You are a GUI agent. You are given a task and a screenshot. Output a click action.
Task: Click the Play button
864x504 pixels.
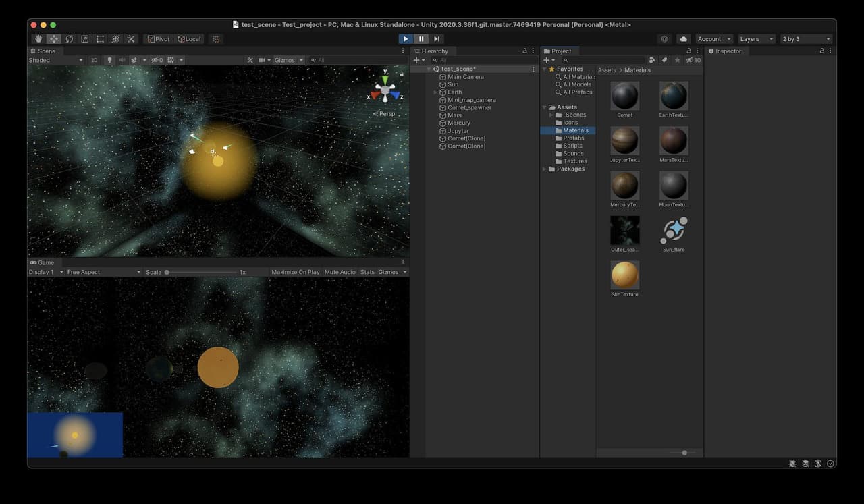coord(406,39)
